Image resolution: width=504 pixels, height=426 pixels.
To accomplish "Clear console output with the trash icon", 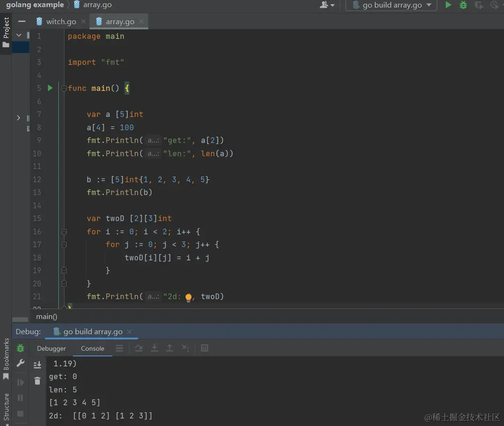I will [37, 381].
